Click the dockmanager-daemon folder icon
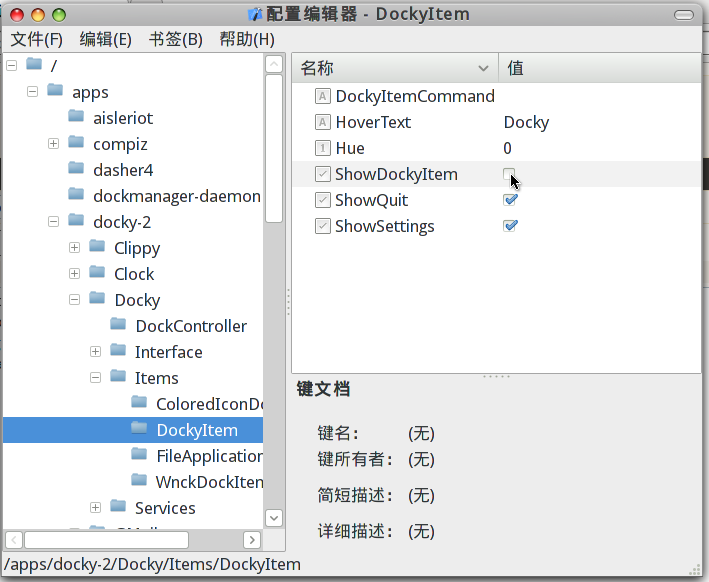 [x=76, y=194]
